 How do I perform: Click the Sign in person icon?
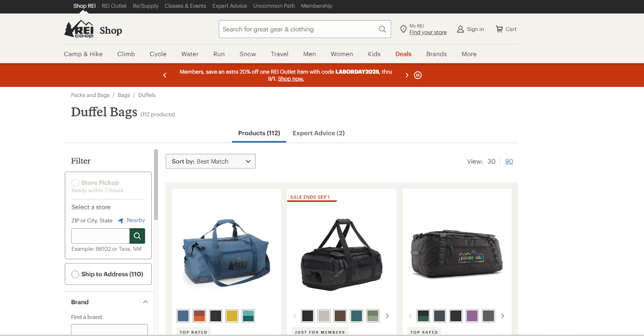pyautogui.click(x=460, y=29)
